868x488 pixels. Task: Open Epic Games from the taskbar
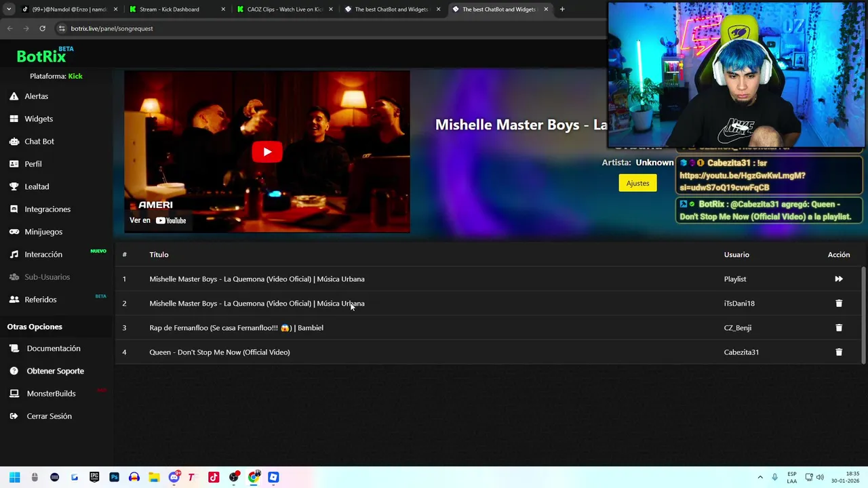[94, 477]
